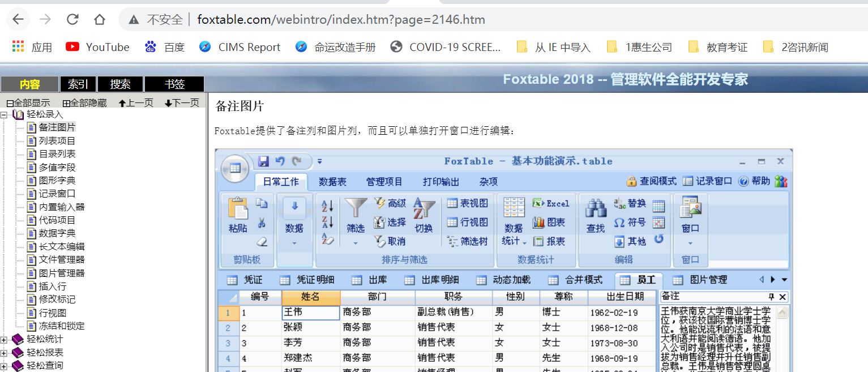Image resolution: width=868 pixels, height=372 pixels.
Task: Select the 数据表 ribbon tab
Action: (x=332, y=182)
